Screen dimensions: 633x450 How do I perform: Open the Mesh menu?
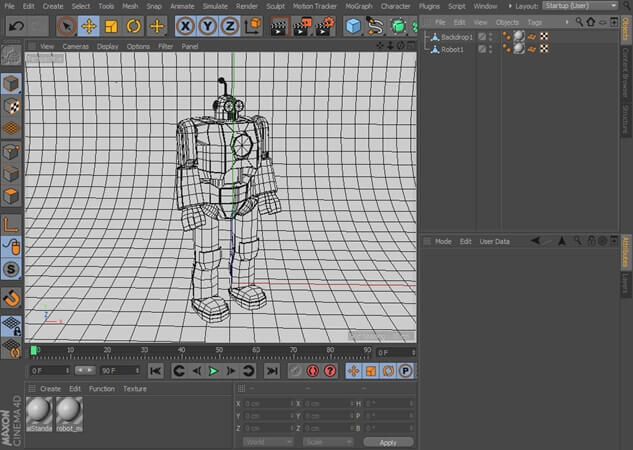tap(130, 6)
